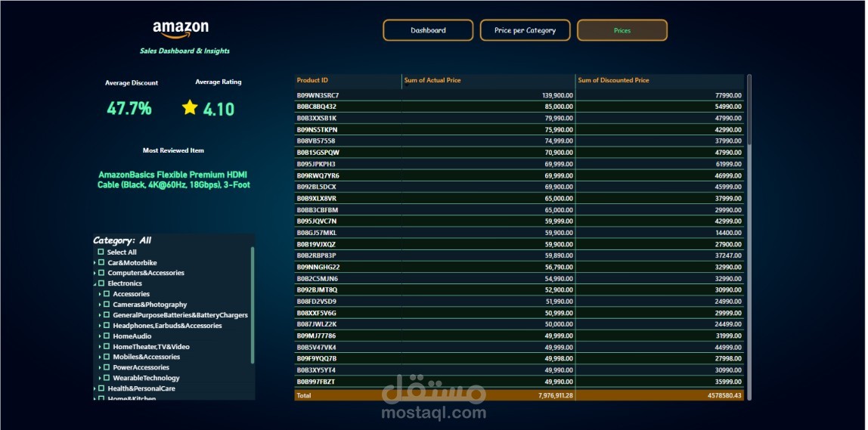Click the category slicer scrollbar
This screenshot has width=868, height=430.
253,305
